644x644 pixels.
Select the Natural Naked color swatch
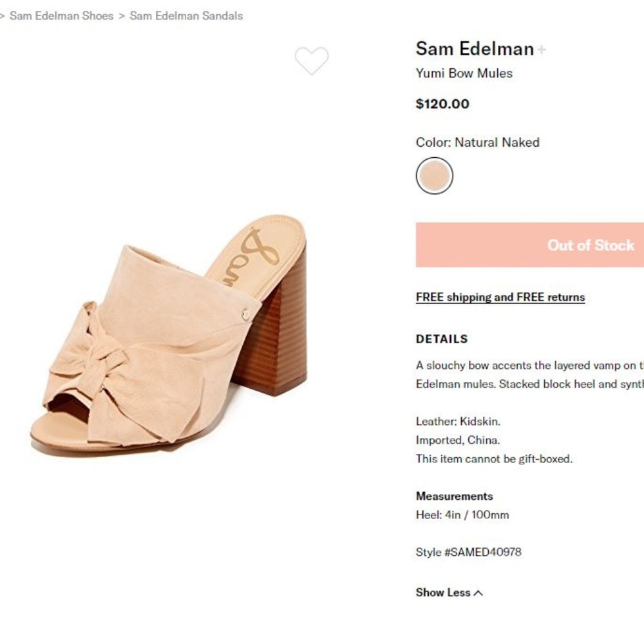[435, 175]
